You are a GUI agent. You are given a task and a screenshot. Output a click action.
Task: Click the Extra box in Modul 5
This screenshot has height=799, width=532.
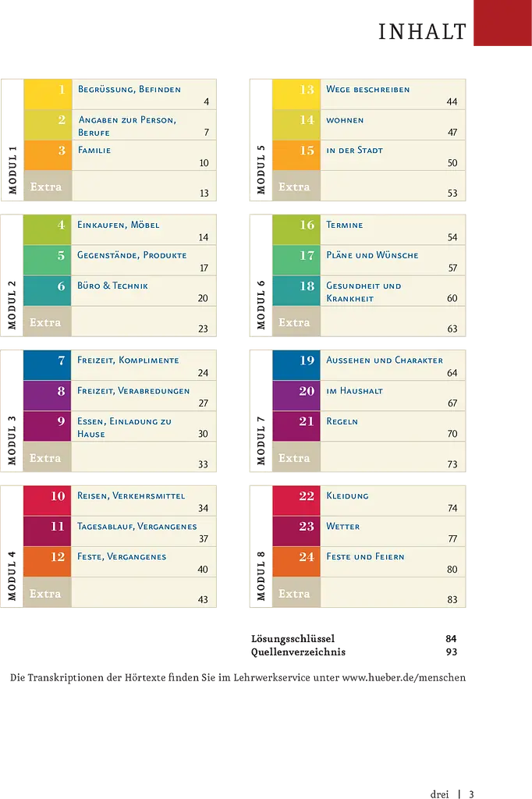click(296, 186)
